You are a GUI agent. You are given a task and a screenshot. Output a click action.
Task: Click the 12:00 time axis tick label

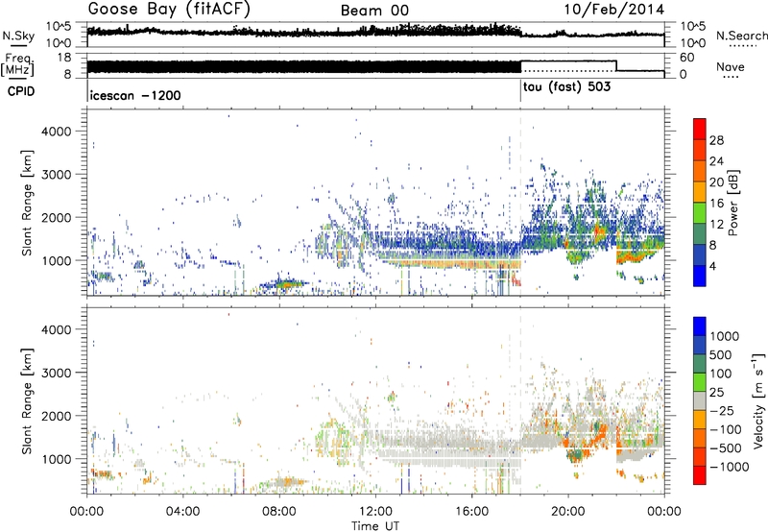tap(375, 511)
